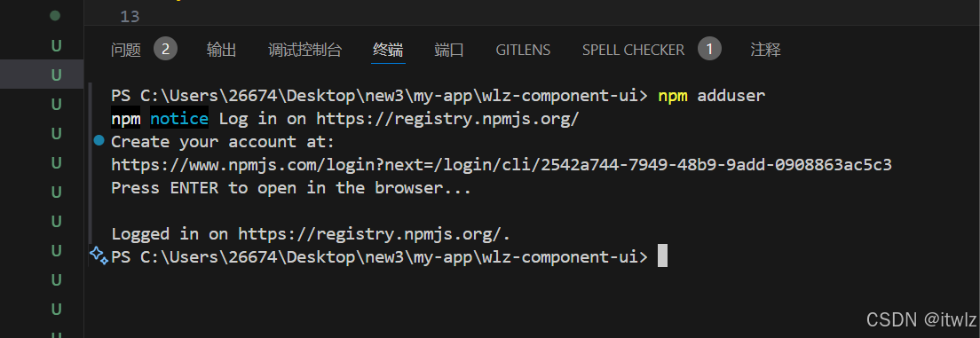This screenshot has height=338, width=980.
Task: Select the 终端 tab
Action: (388, 50)
